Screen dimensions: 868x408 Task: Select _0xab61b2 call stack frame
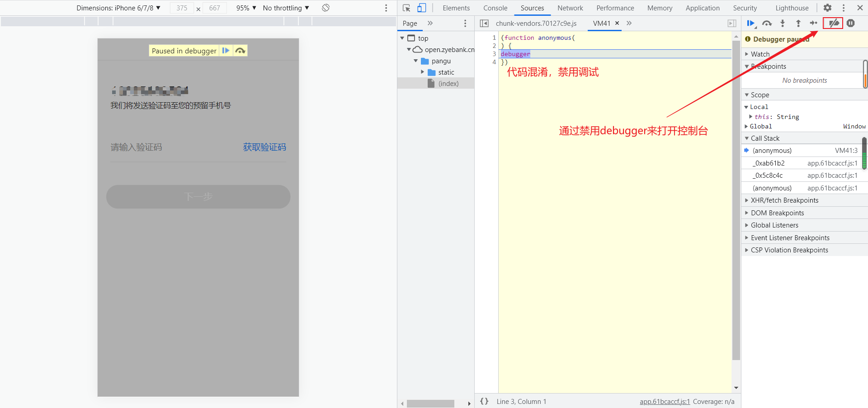point(802,163)
